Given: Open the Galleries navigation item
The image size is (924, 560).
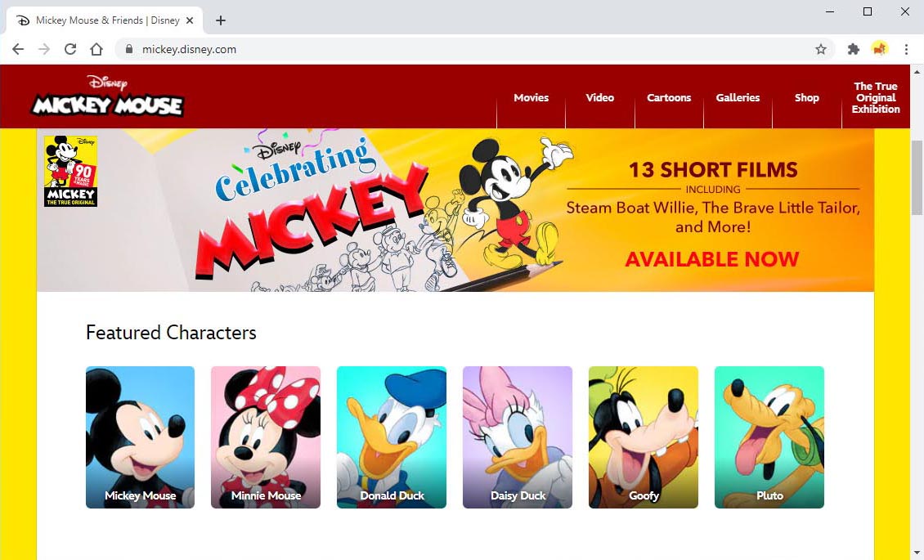Looking at the screenshot, I should tap(738, 98).
